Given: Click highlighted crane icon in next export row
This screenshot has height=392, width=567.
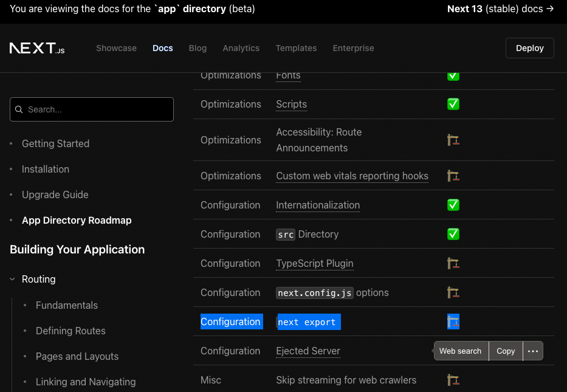Looking at the screenshot, I should [453, 322].
